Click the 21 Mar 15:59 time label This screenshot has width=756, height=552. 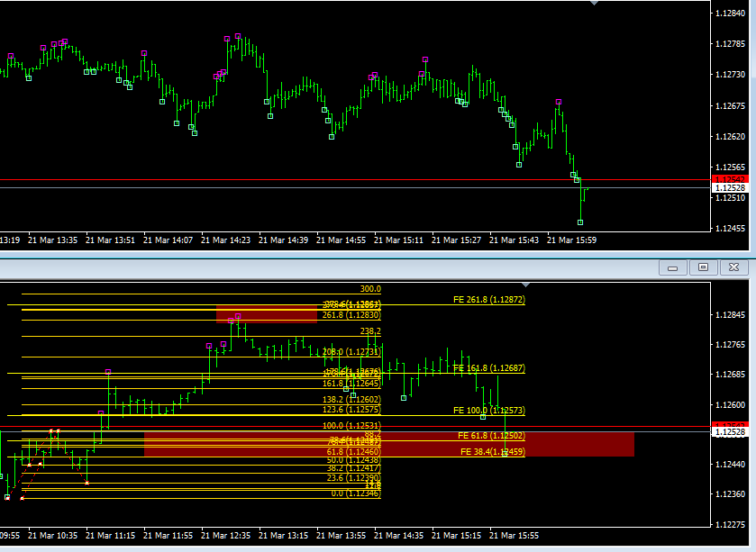[571, 240]
